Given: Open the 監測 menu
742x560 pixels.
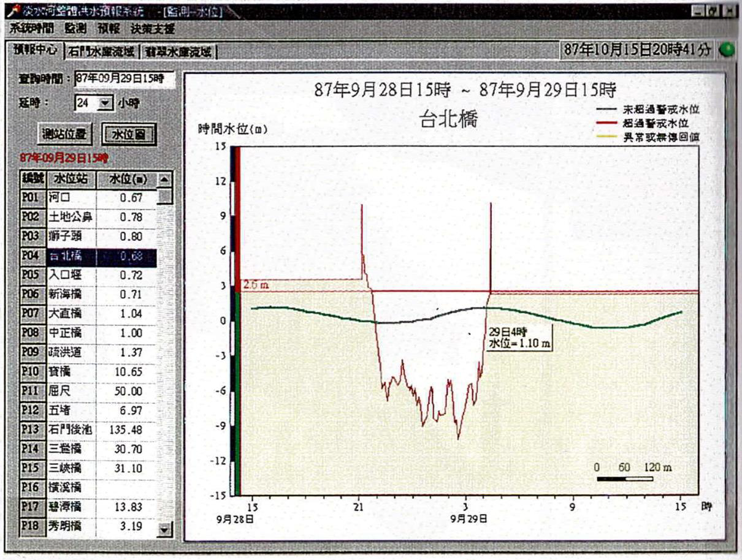Looking at the screenshot, I should pos(75,28).
